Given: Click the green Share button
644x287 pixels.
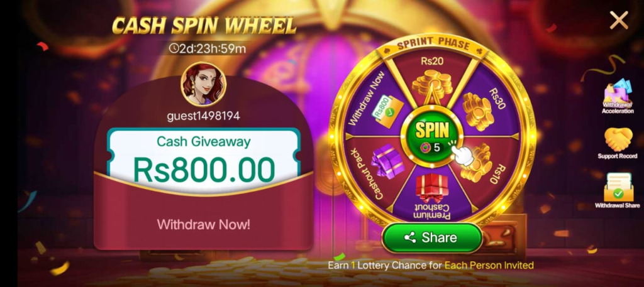Looking at the screenshot, I should 431,238.
